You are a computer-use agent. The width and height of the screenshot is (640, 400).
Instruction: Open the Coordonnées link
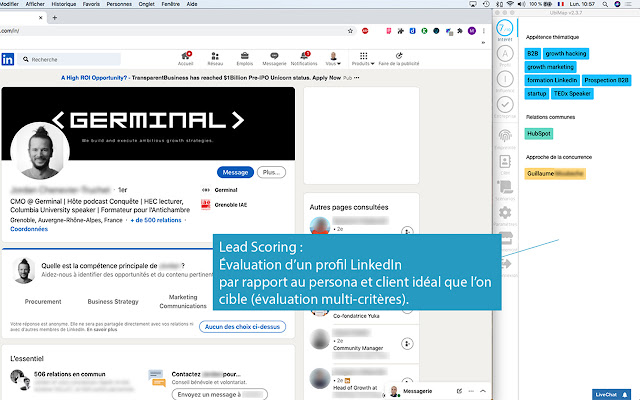coord(29,229)
